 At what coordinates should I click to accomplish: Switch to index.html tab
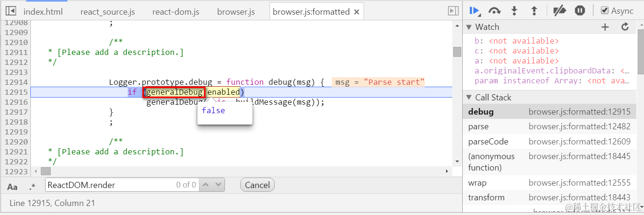point(43,12)
